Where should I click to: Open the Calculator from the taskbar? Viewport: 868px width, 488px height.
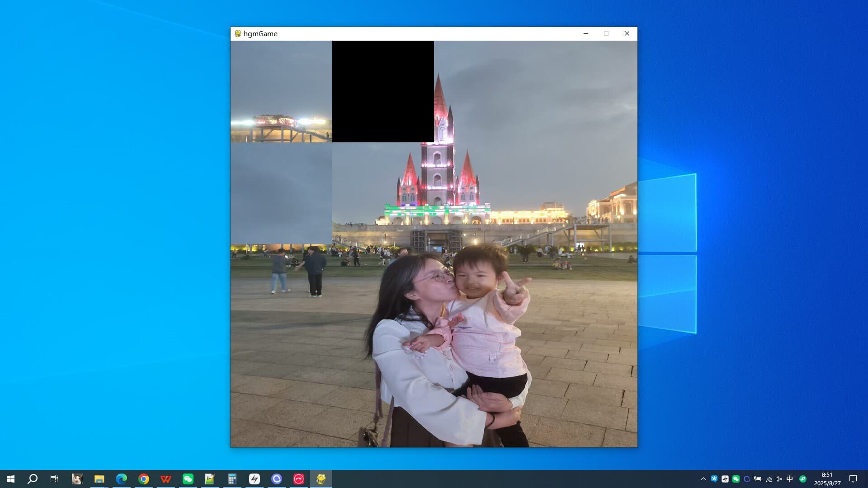pos(232,479)
